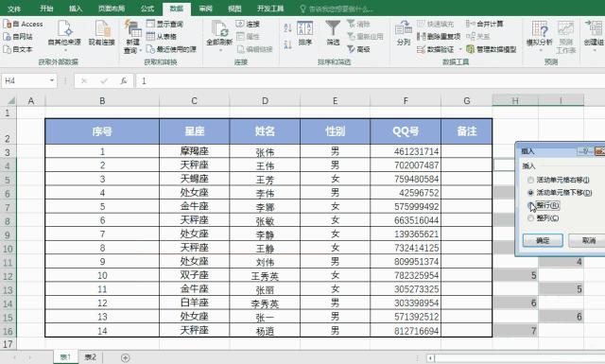Click the new sheet plus icon
This screenshot has height=364, width=605.
125,357
